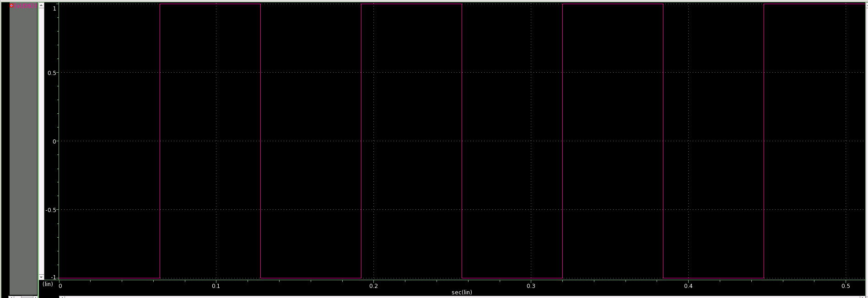Click the 0.4 x-axis tick label

688,286
